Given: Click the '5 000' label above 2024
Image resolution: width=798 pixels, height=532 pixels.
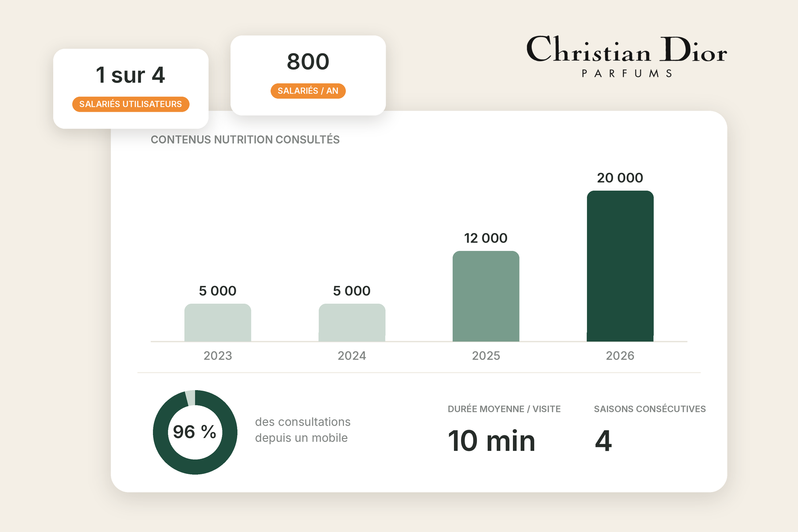Looking at the screenshot, I should tap(352, 291).
